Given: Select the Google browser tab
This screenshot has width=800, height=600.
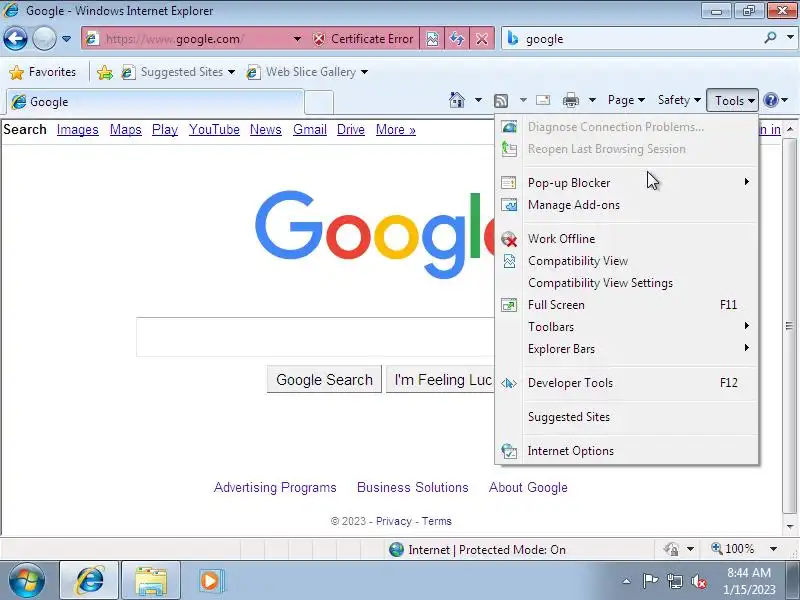Looking at the screenshot, I should pyautogui.click(x=155, y=102).
